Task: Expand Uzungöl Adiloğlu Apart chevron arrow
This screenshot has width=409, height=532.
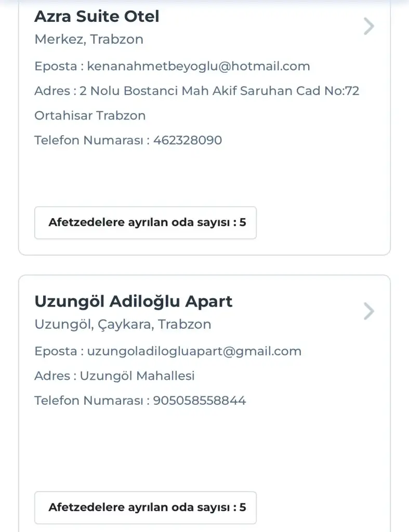Action: pyautogui.click(x=368, y=311)
